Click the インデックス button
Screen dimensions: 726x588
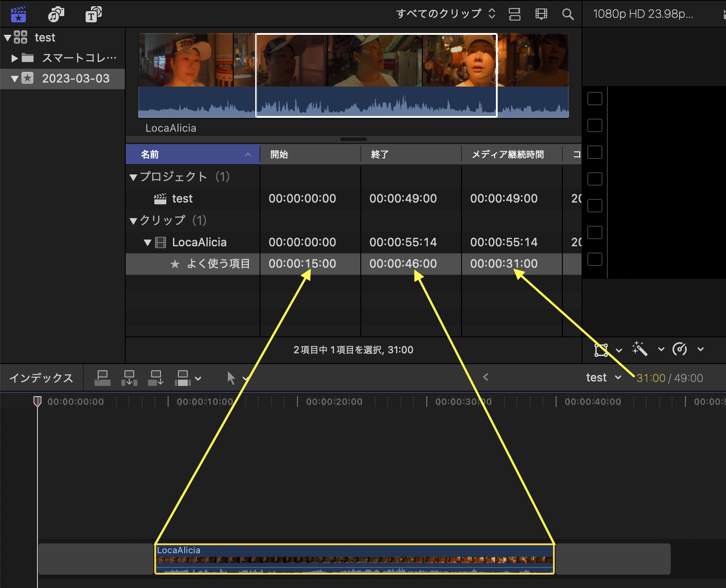[41, 378]
